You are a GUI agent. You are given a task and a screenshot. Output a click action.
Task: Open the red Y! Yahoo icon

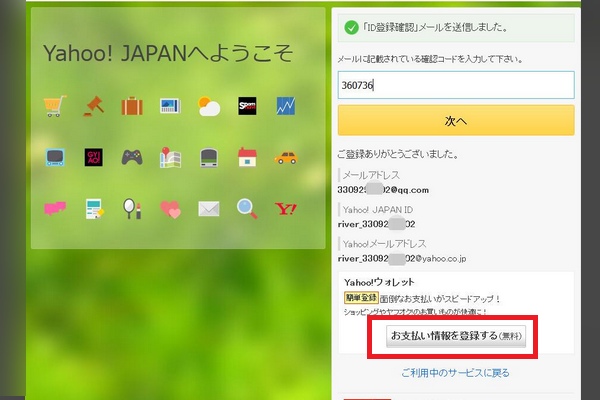(x=286, y=209)
